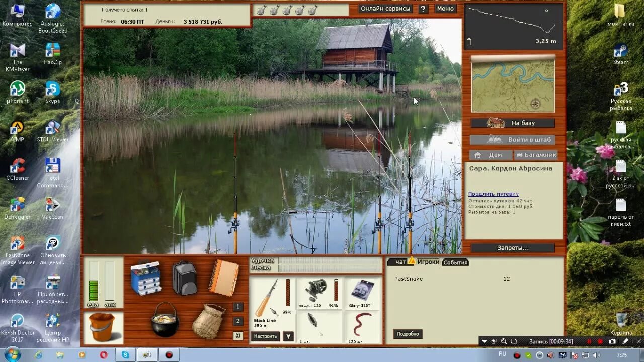Open Онлайн сервисы menu
This screenshot has height=362, width=644.
[x=386, y=9]
